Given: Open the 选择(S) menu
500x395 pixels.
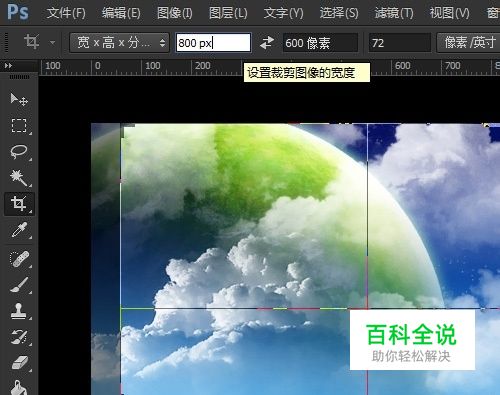Looking at the screenshot, I should click(339, 13).
